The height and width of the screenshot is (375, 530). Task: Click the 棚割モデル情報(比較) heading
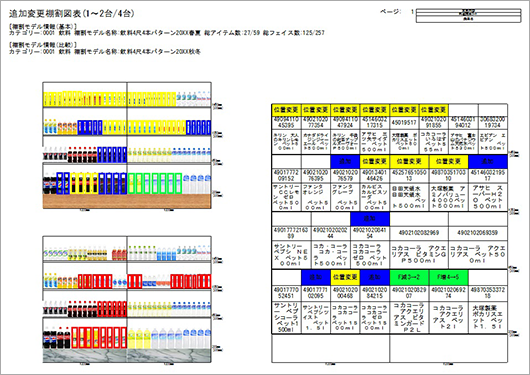43,45
